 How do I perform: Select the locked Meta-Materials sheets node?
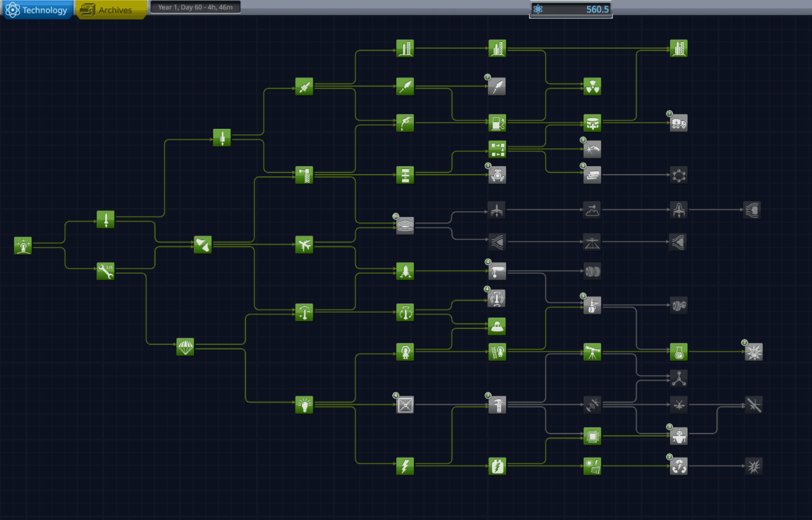click(592, 175)
